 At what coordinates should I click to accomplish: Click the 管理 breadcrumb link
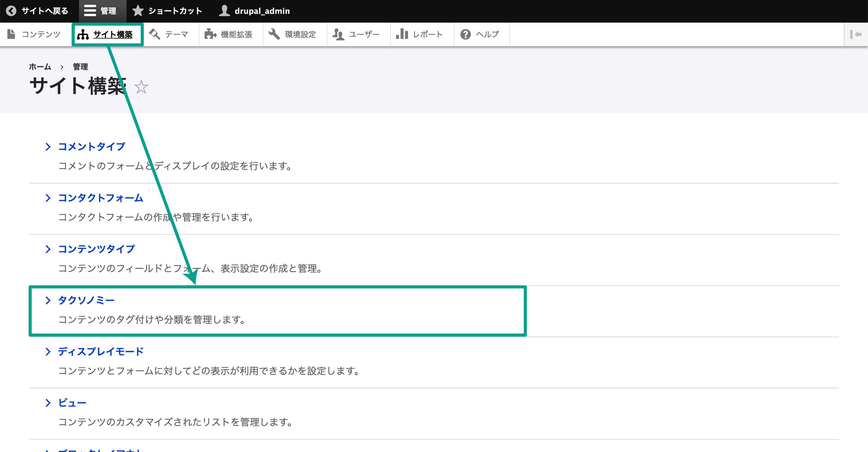[80, 67]
